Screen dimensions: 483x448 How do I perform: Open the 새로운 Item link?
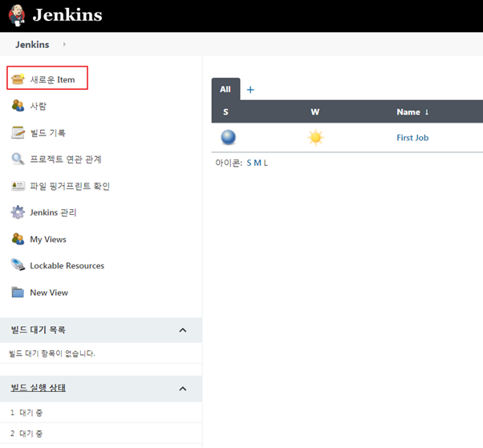pos(52,79)
